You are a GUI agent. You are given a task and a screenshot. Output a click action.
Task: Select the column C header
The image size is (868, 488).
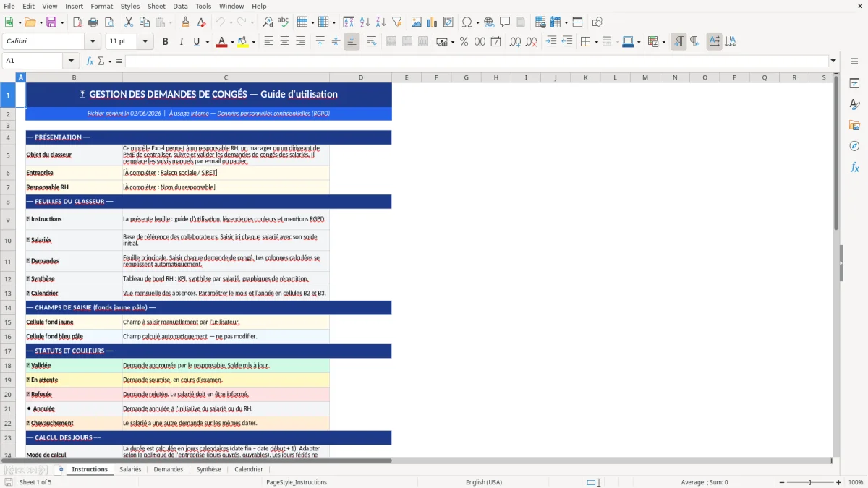point(226,77)
